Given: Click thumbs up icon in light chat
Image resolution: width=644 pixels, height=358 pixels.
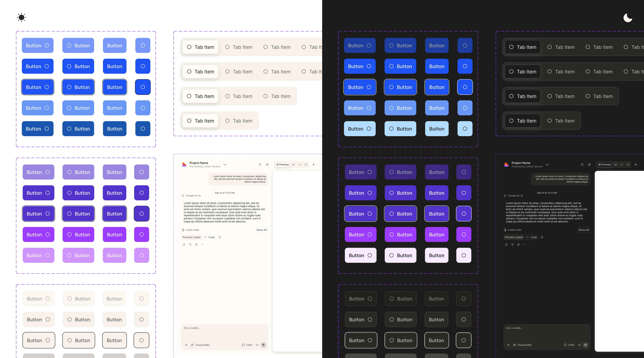Looking at the screenshot, I should pyautogui.click(x=184, y=244).
